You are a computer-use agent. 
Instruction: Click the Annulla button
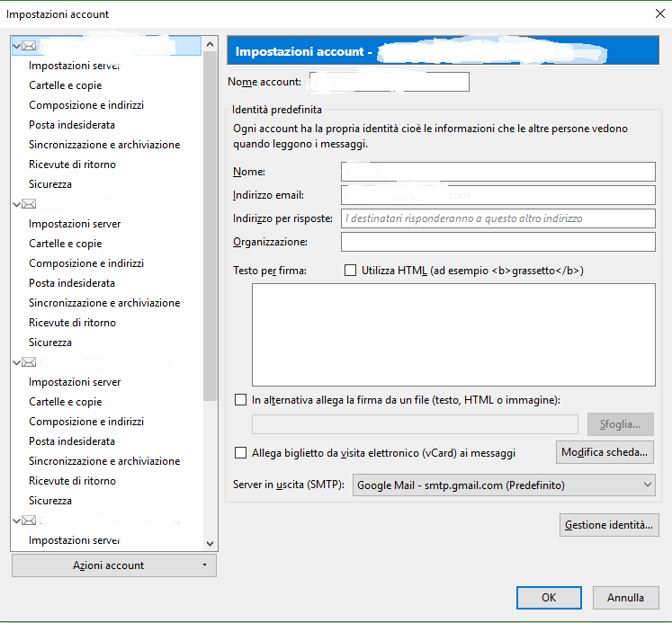626,597
